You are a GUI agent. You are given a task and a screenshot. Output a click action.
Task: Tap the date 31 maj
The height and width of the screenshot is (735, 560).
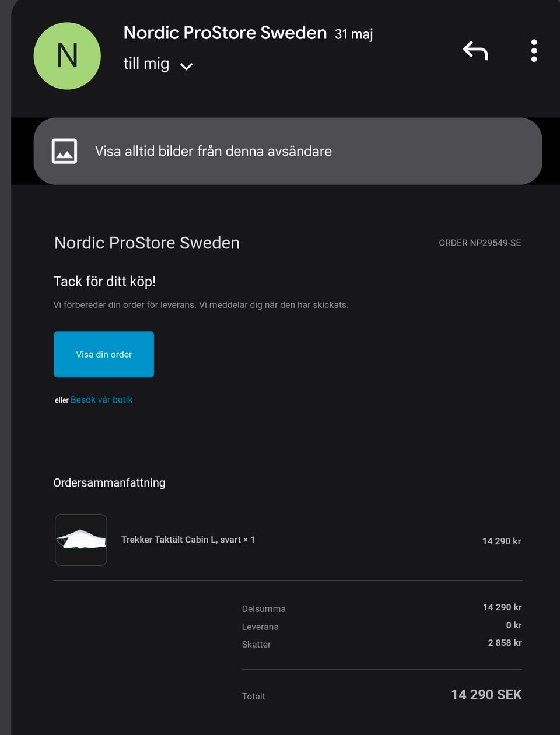coord(353,34)
